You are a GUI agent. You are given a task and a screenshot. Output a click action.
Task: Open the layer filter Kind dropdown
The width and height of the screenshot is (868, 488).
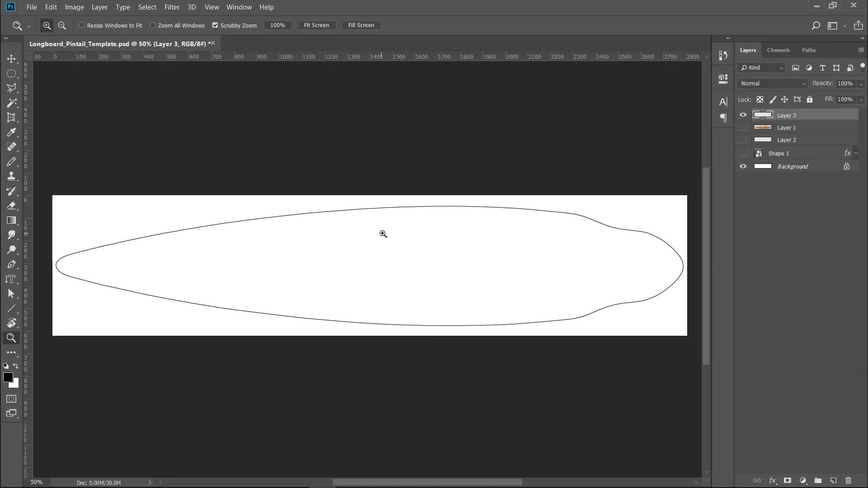coord(761,68)
